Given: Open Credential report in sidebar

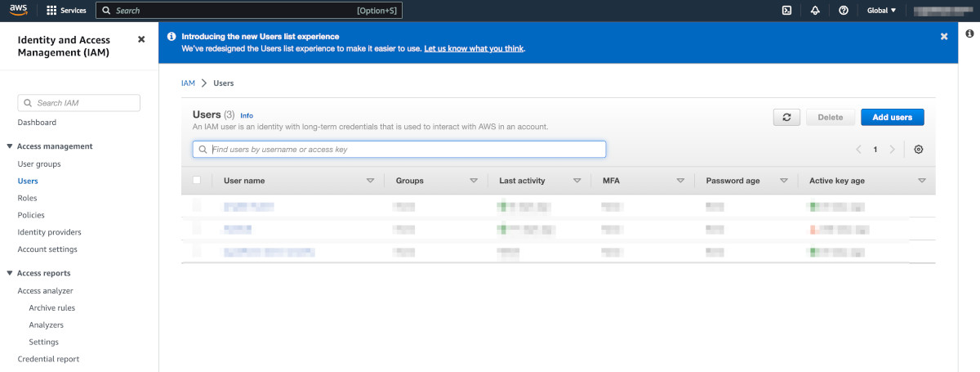Looking at the screenshot, I should click(48, 359).
